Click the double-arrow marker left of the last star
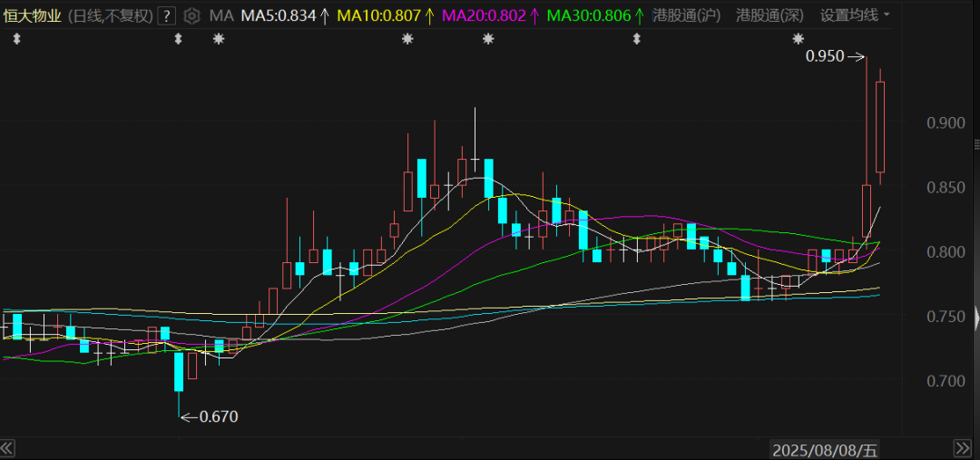980x460 pixels. tap(637, 39)
